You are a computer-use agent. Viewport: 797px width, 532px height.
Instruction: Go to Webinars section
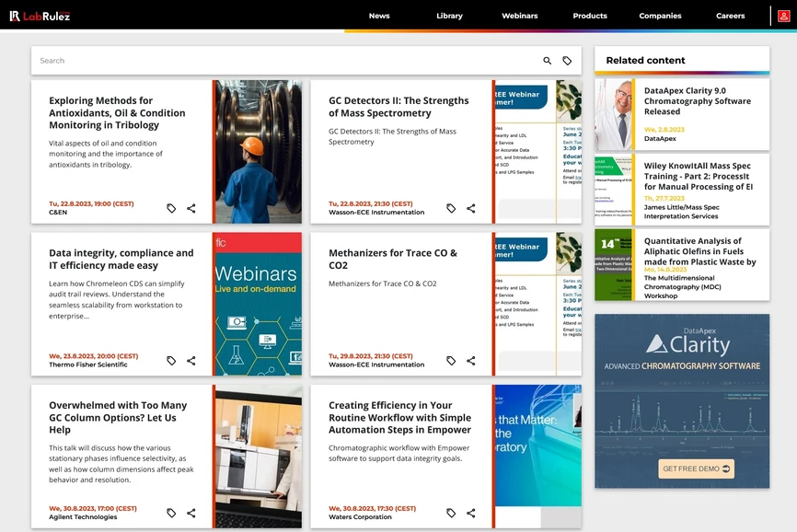519,16
